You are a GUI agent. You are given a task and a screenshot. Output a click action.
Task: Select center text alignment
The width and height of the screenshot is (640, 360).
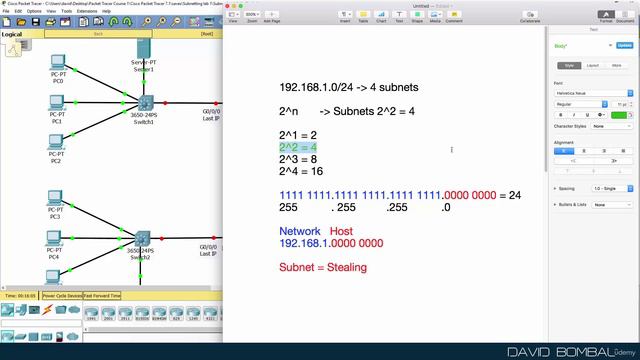(x=584, y=151)
